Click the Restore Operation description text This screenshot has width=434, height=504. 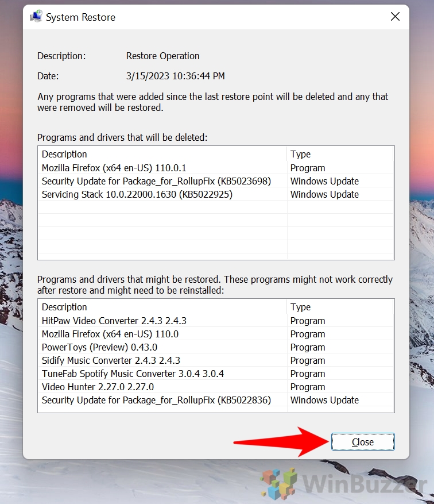click(x=163, y=56)
